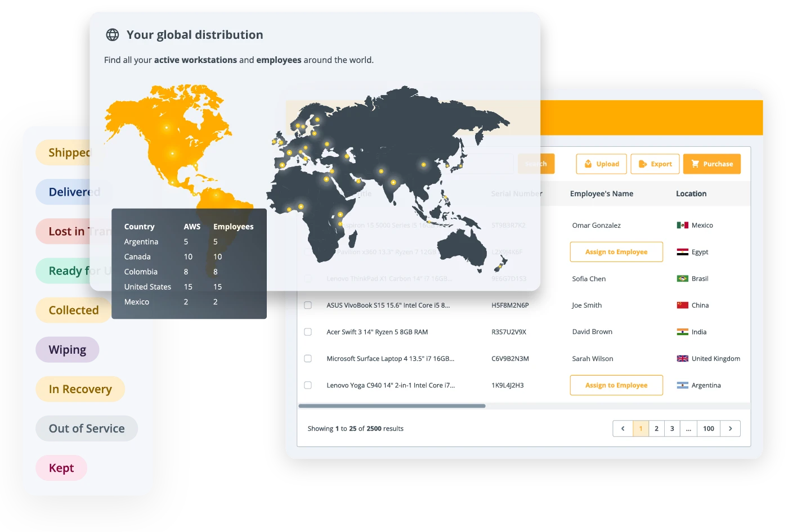Click the horizontal scrollbar under the table
Viewport: 788px width, 532px height.
(392, 405)
